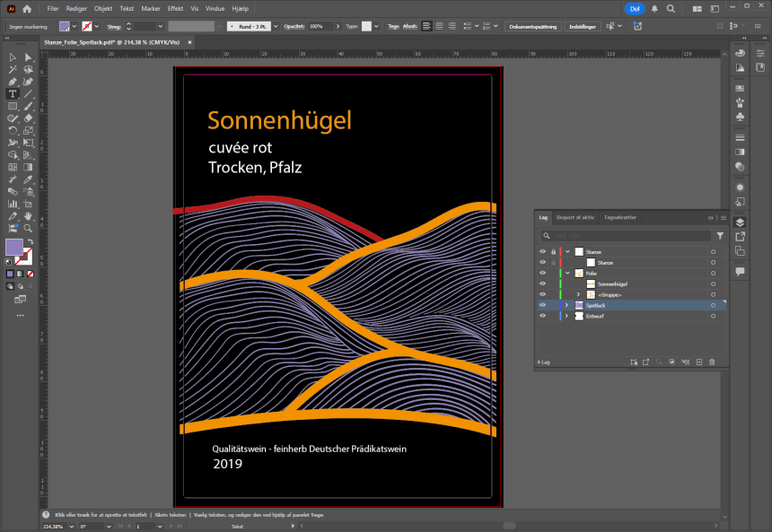Select the Scale tool
Screen dimensions: 772x532
pyautogui.click(x=29, y=131)
